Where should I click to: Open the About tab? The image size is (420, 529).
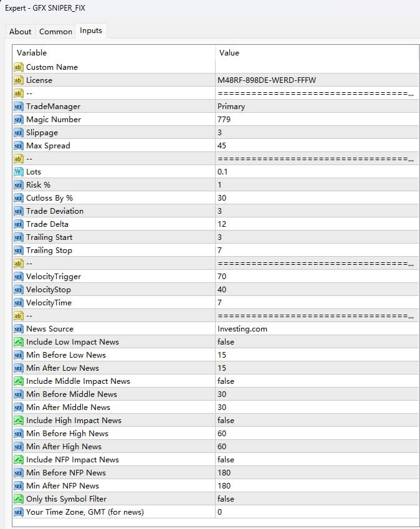point(20,31)
